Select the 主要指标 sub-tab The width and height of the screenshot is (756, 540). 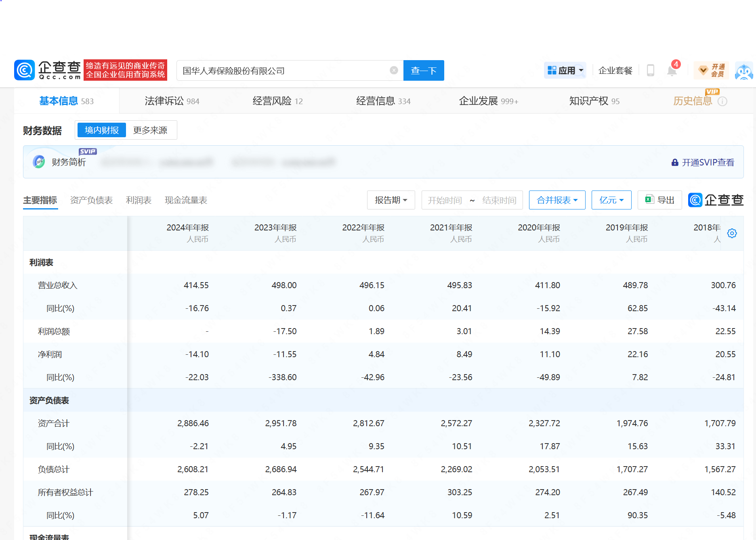(x=40, y=200)
